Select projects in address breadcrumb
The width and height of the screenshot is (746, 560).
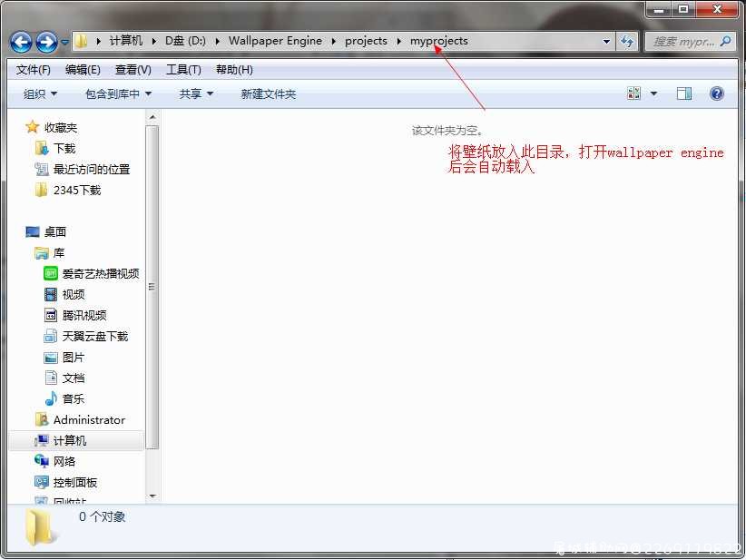point(366,41)
